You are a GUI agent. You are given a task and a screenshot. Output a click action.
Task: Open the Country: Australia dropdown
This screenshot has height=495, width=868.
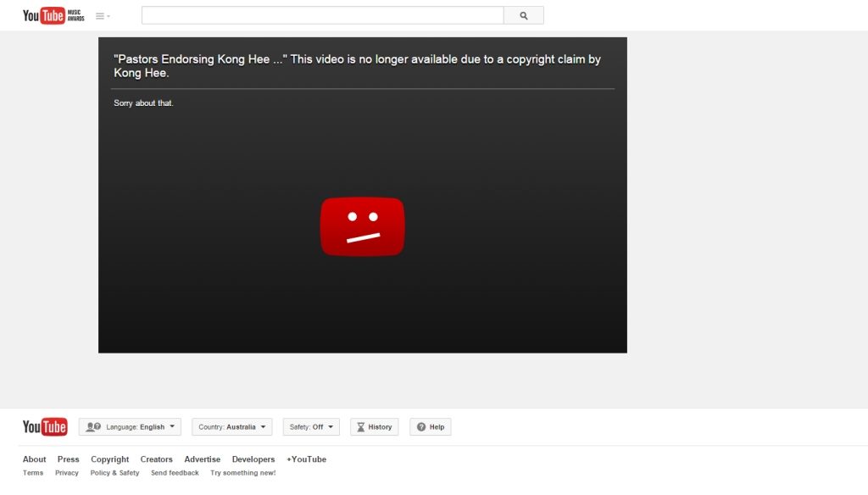[232, 427]
